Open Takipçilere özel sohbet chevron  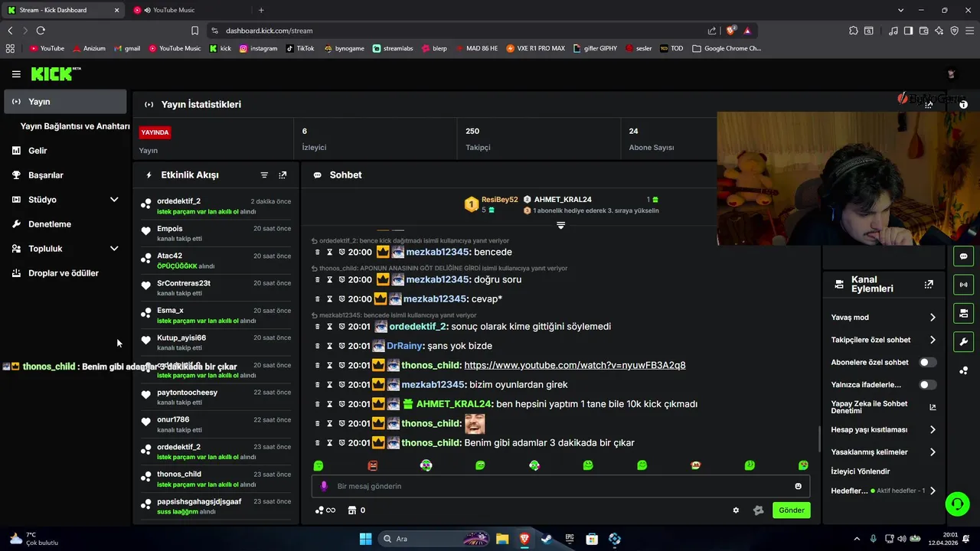point(933,340)
